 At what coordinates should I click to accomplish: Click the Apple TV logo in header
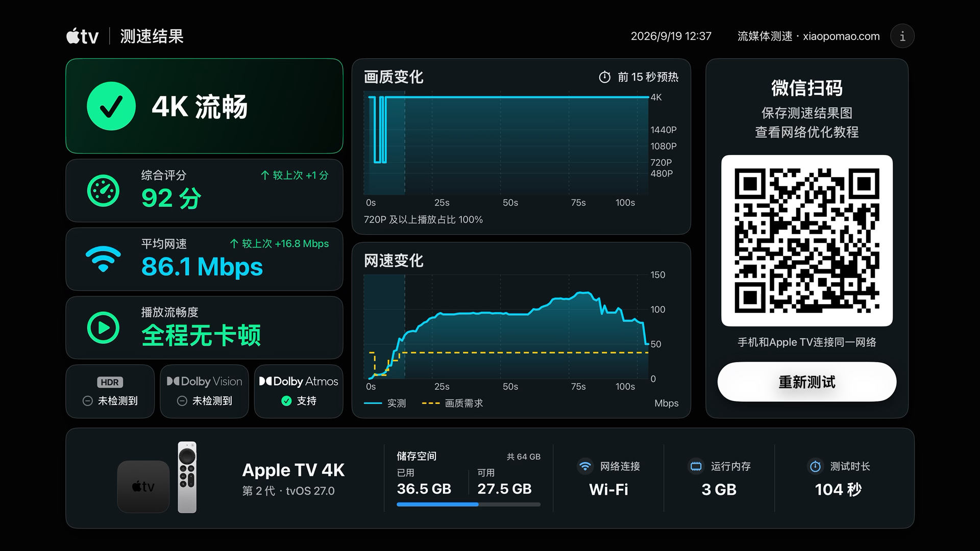pos(82,36)
